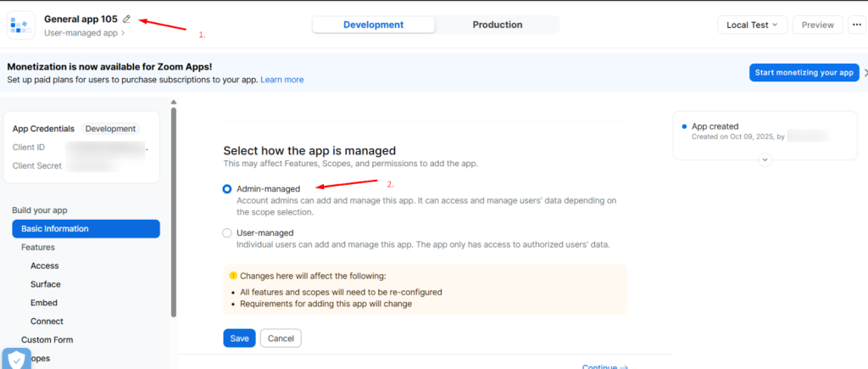
Task: Open the Local Test dropdown
Action: (752, 25)
